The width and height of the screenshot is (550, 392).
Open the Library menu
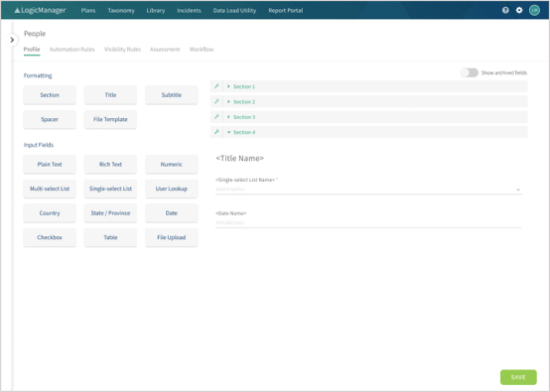pos(156,11)
